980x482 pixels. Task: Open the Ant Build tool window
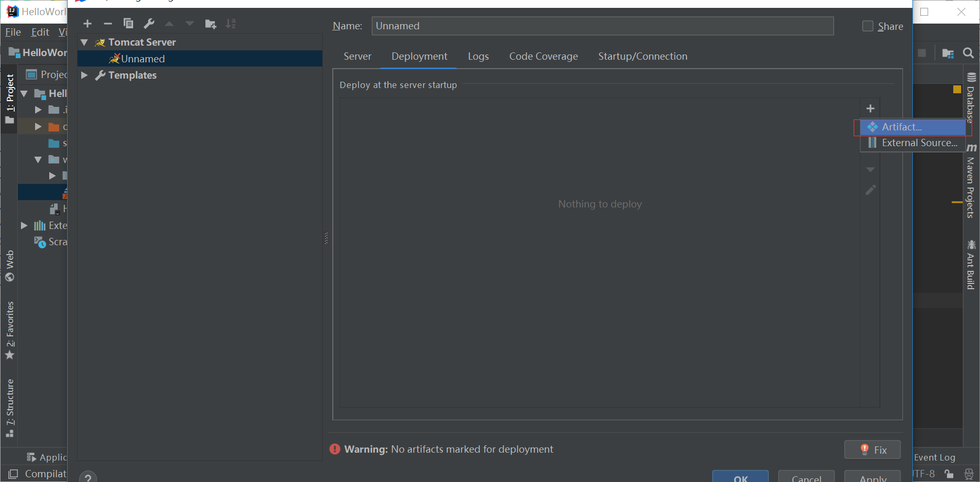(x=971, y=265)
